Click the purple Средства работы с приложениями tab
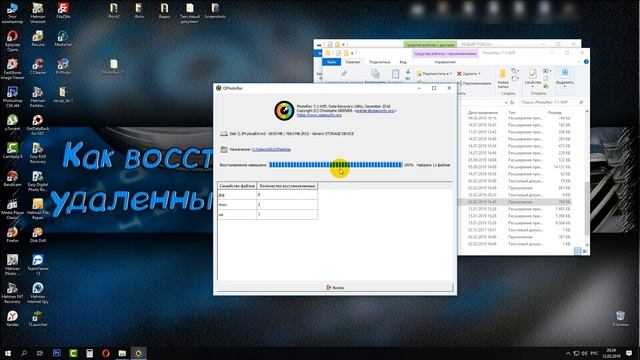640x360 pixels. click(445, 53)
